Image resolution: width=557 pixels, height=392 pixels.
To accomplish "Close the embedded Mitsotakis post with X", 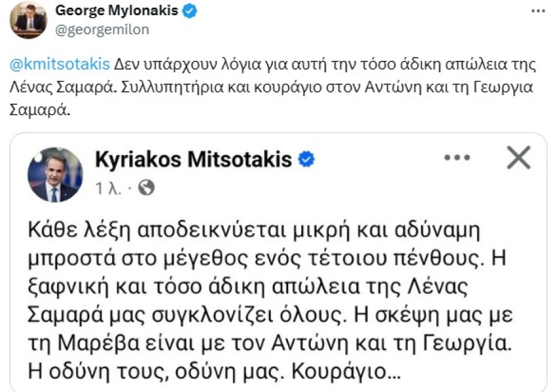I will click(x=519, y=158).
